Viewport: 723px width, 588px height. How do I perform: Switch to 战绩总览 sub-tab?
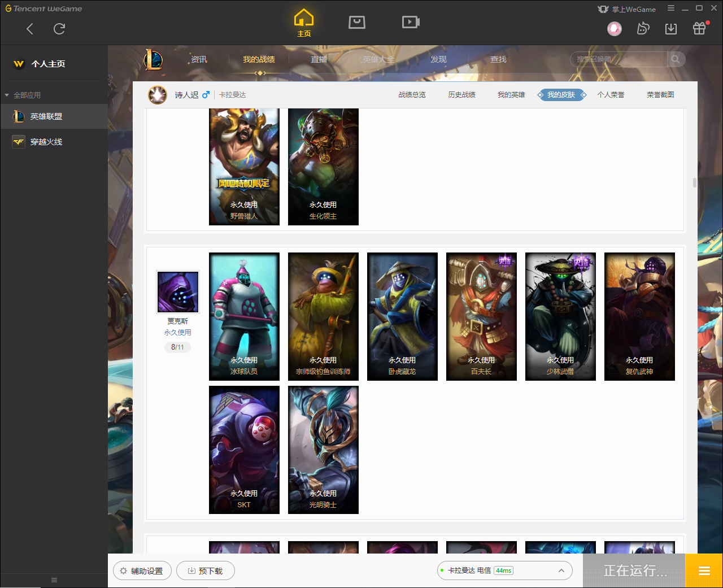[412, 95]
